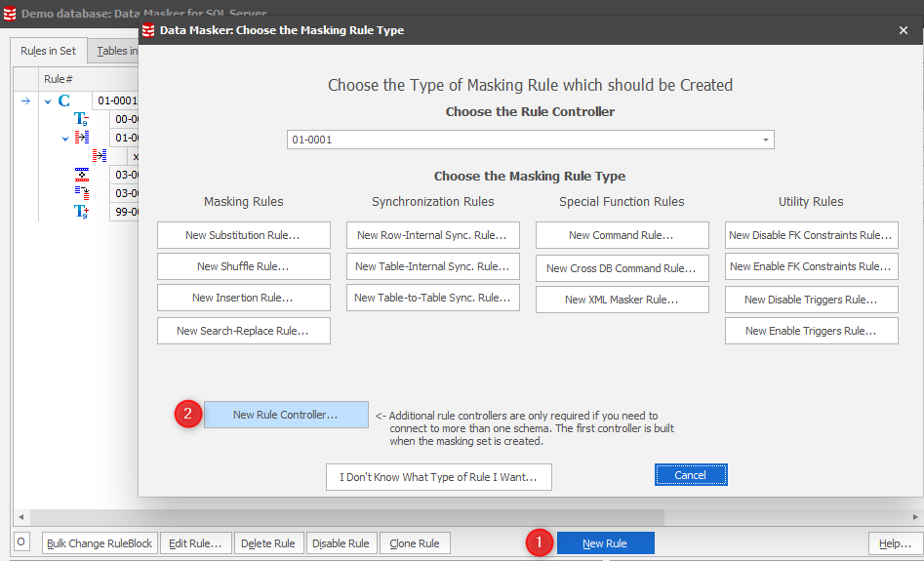Cancel the masking rule type dialog
Image resolution: width=924 pixels, height=561 pixels.
coord(690,475)
